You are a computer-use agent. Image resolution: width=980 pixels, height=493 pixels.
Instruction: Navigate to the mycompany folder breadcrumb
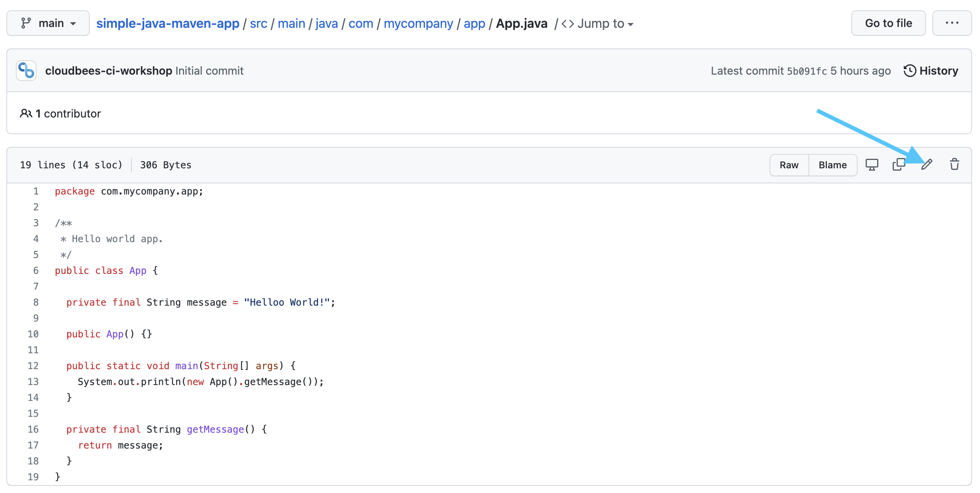click(418, 23)
